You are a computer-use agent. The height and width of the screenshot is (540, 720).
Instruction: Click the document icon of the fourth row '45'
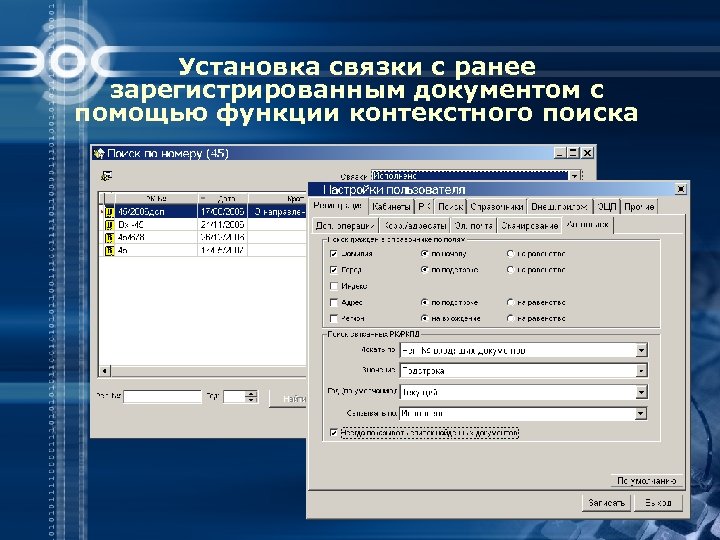pyautogui.click(x=109, y=250)
